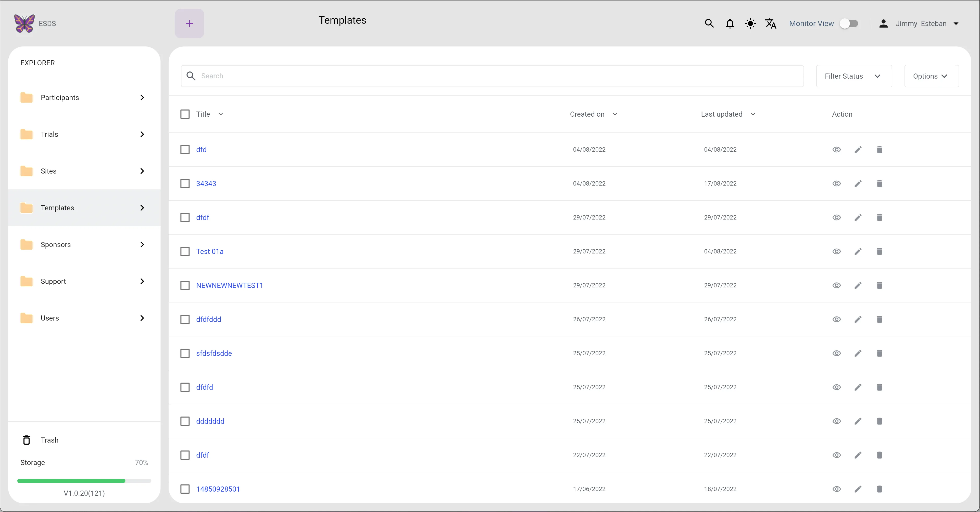Viewport: 980px width, 512px height.
Task: Expand the Sites folder chevron
Action: tap(142, 171)
